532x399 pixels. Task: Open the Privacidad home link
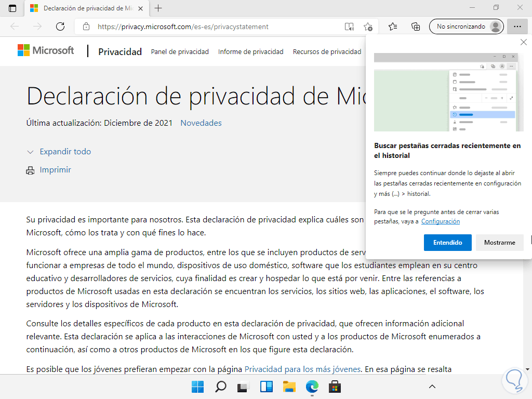[x=120, y=51]
